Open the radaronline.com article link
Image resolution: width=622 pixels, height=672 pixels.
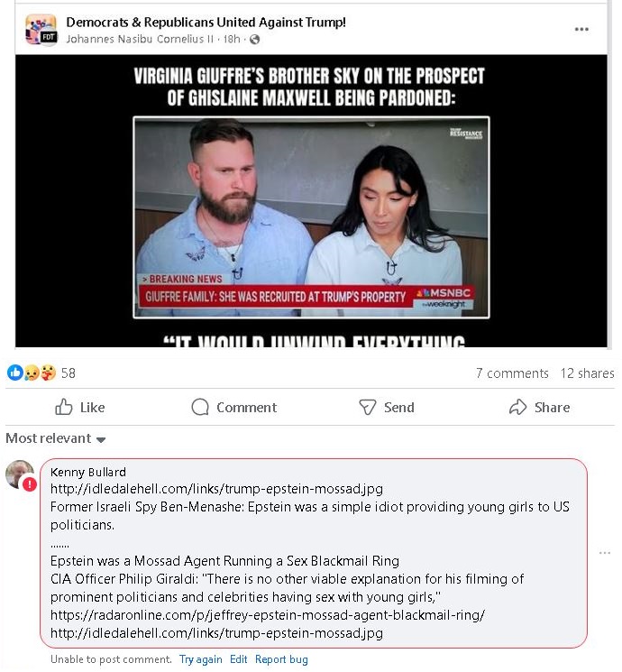coord(268,615)
